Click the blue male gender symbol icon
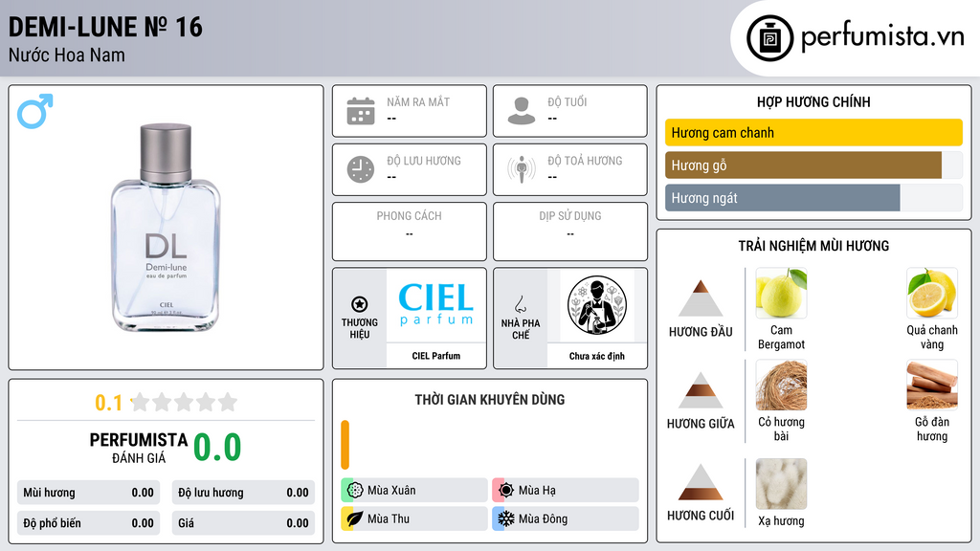Image resolution: width=980 pixels, height=551 pixels. click(35, 111)
